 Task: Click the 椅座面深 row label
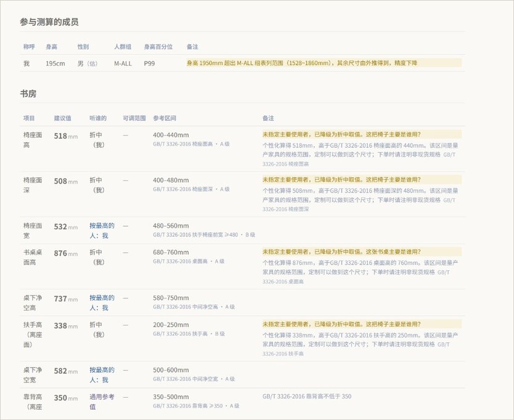(x=33, y=185)
